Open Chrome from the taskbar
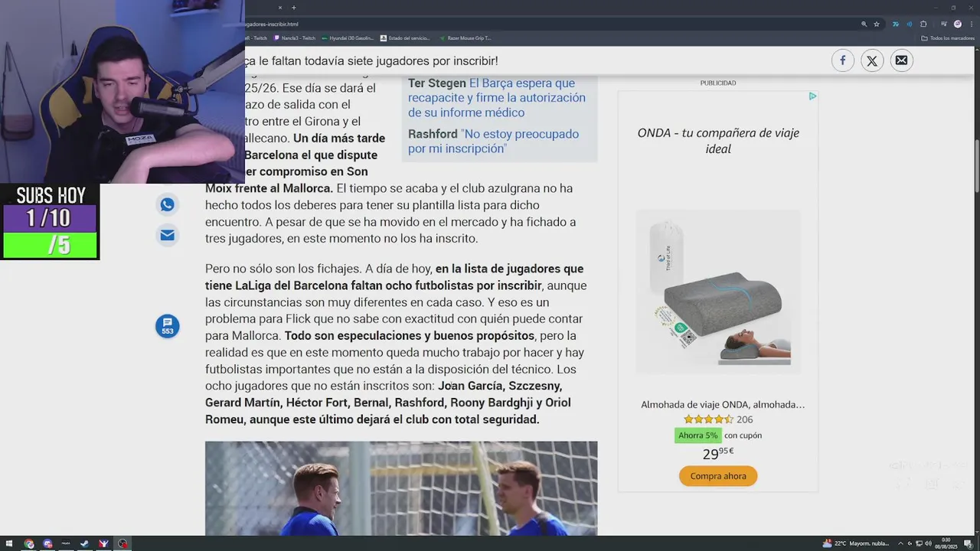This screenshot has width=980, height=551. tap(29, 544)
